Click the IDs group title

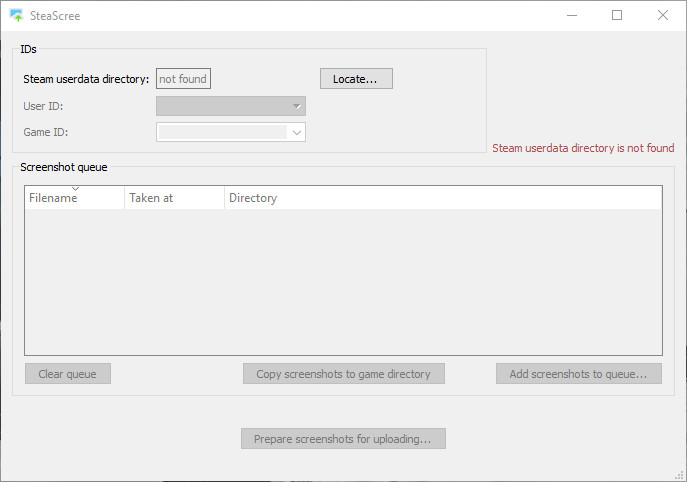(x=28, y=50)
